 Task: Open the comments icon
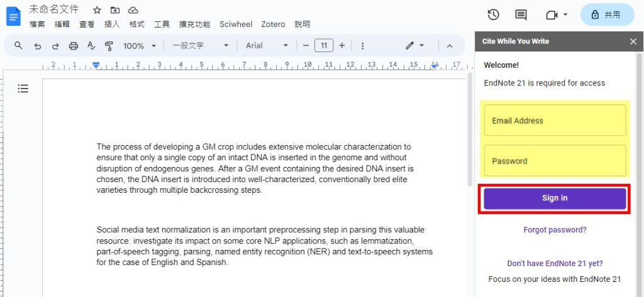click(x=521, y=15)
